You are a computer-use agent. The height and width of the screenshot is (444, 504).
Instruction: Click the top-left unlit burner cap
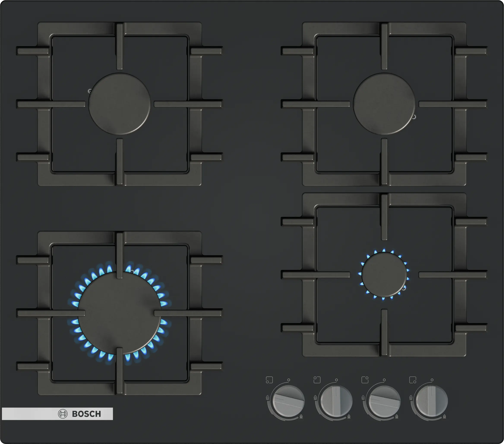[x=119, y=104]
